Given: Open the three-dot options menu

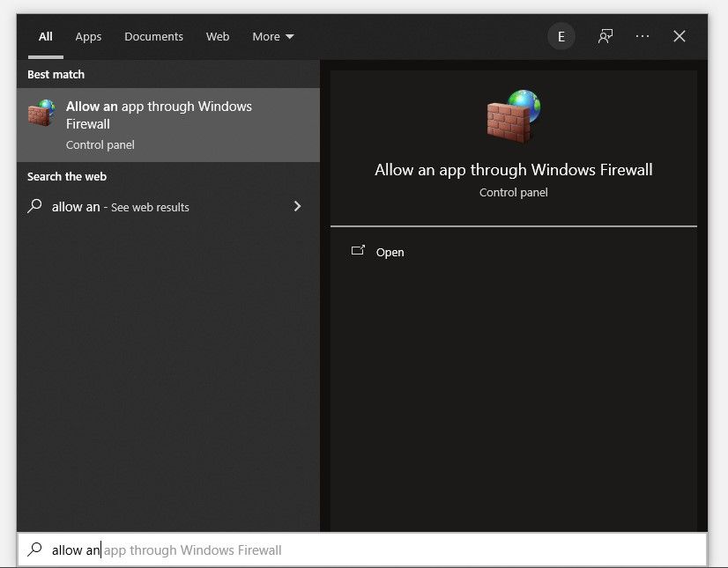Looking at the screenshot, I should (x=643, y=36).
